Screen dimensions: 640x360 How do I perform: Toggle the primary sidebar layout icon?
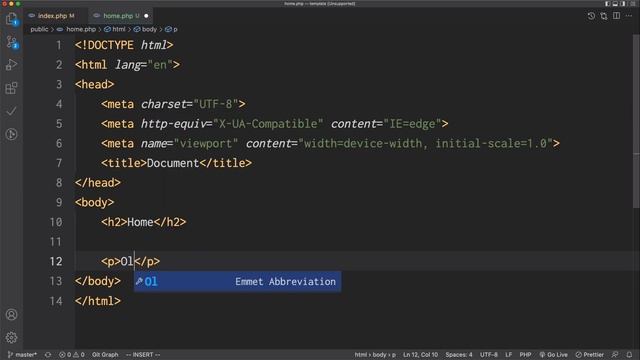tap(607, 4)
